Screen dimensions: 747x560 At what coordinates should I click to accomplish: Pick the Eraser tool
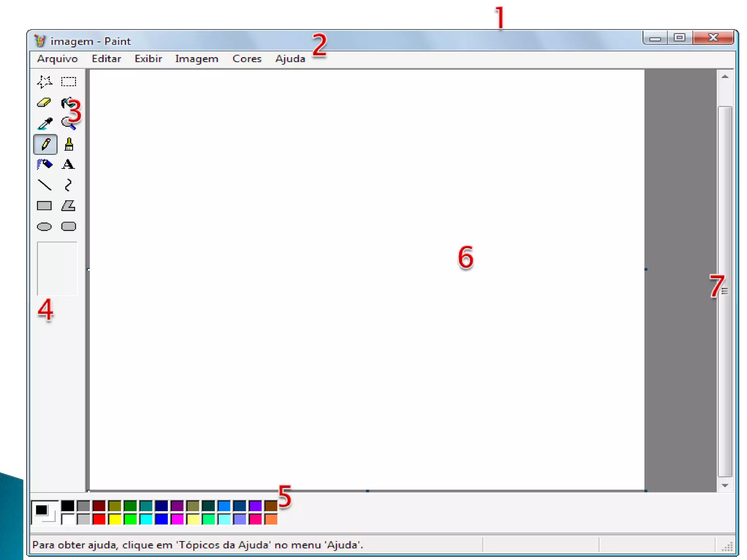[x=44, y=103]
